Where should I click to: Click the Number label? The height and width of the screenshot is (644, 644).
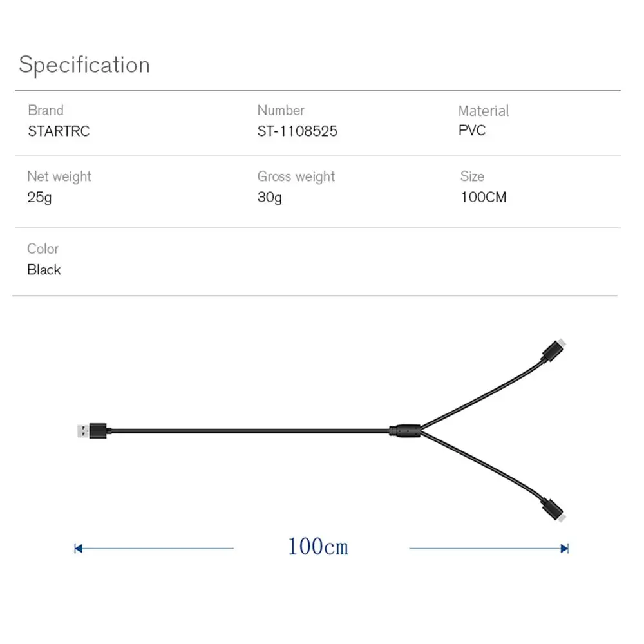pyautogui.click(x=281, y=111)
